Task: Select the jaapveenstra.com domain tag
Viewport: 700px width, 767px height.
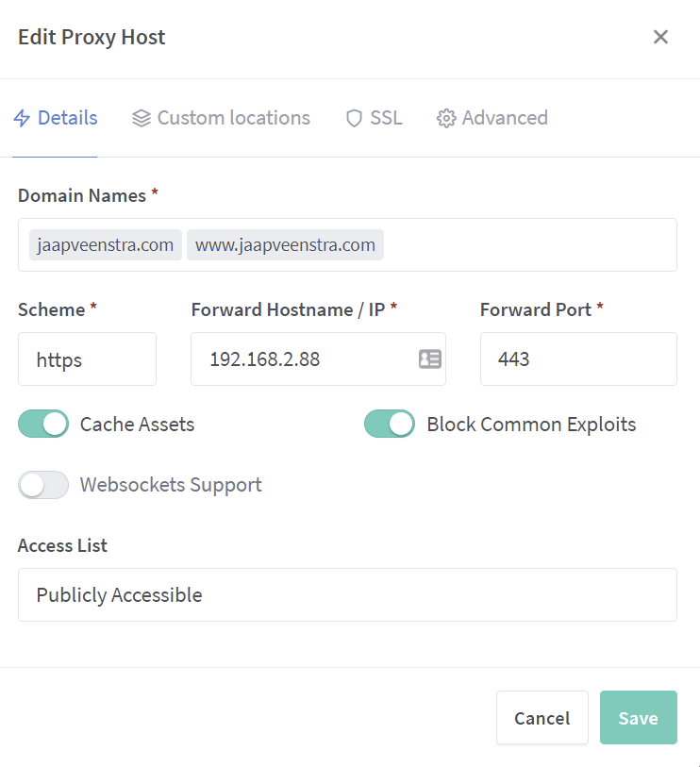Action: click(x=106, y=245)
